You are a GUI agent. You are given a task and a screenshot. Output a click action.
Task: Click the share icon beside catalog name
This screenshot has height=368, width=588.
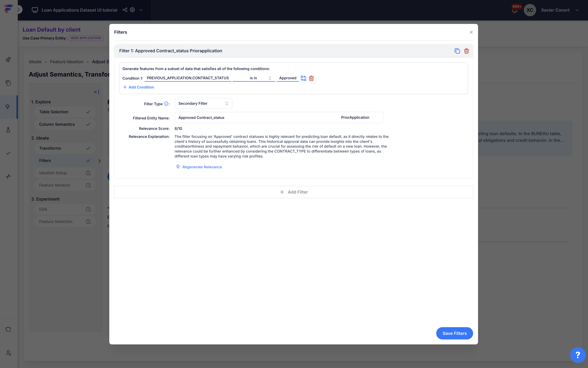(x=125, y=10)
